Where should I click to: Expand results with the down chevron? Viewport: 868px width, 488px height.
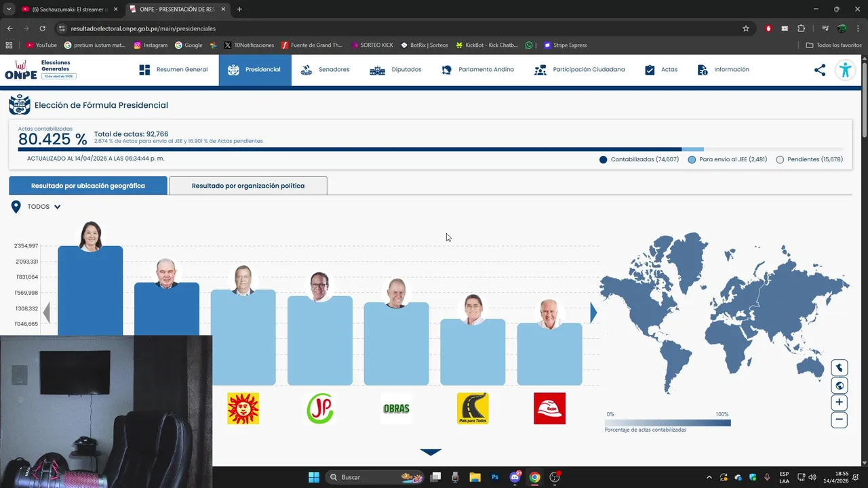point(431,452)
